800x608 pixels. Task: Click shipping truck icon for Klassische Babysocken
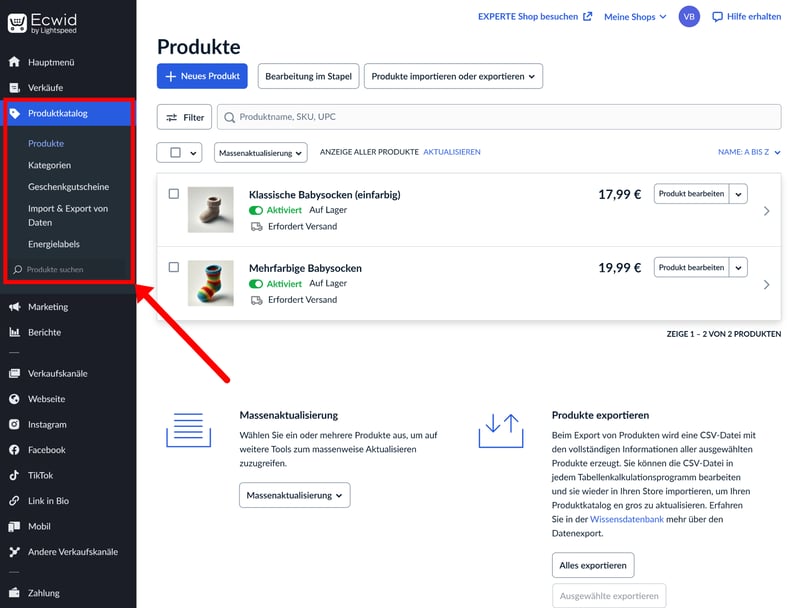256,226
